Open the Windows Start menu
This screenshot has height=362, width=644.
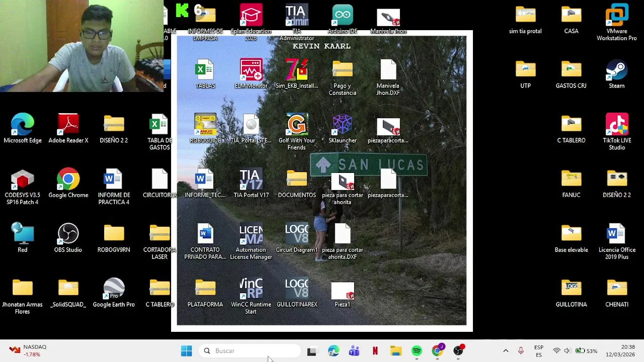(186, 351)
